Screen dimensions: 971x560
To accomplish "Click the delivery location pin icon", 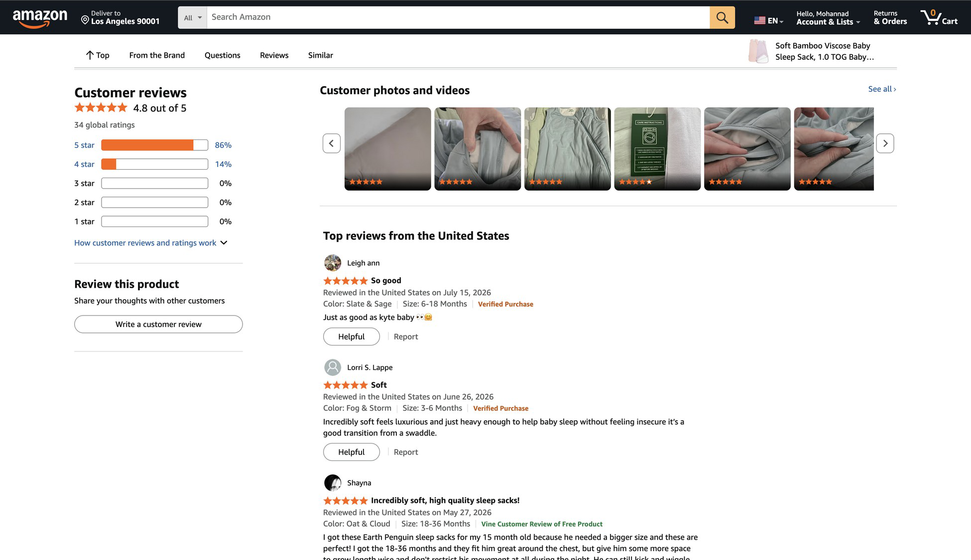I will tap(85, 20).
